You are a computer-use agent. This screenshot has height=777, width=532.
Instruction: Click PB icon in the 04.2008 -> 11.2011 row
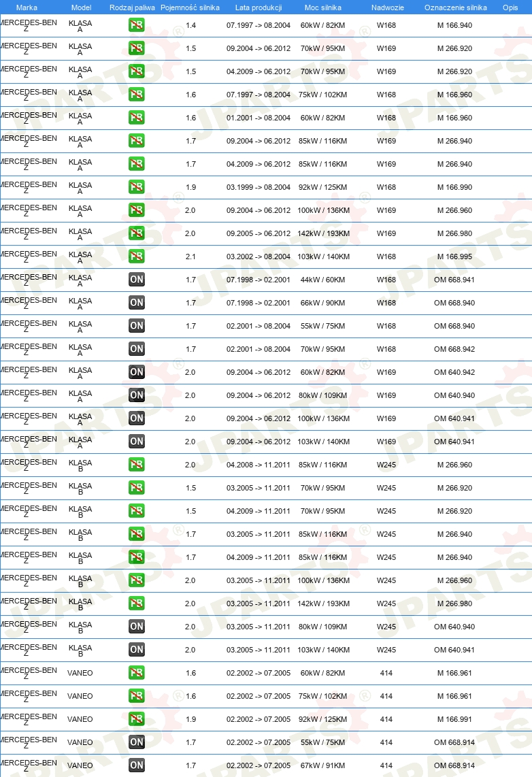[136, 464]
